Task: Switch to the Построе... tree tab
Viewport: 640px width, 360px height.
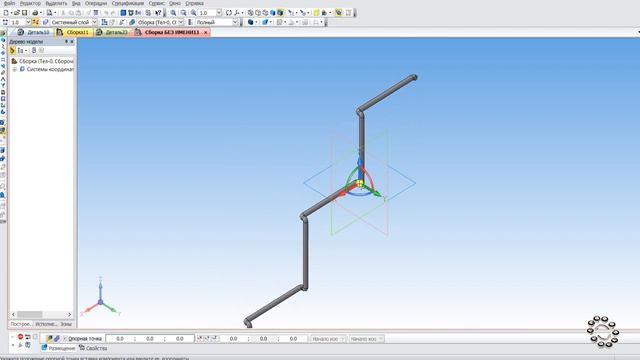Action: 21,324
